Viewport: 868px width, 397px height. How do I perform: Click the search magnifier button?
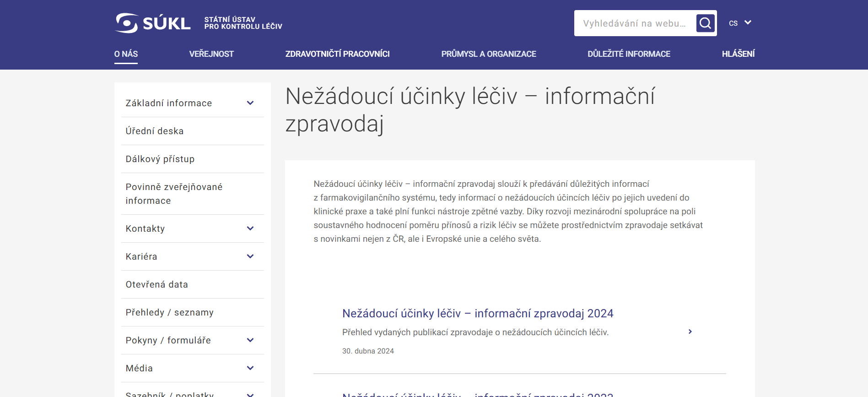(x=705, y=23)
